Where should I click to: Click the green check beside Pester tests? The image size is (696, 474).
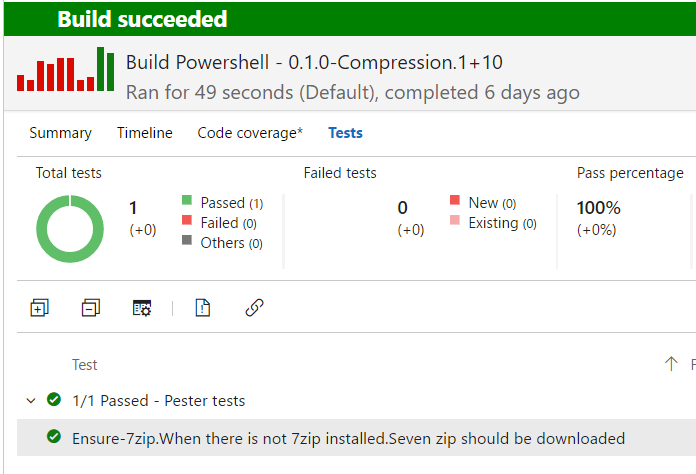click(x=54, y=399)
